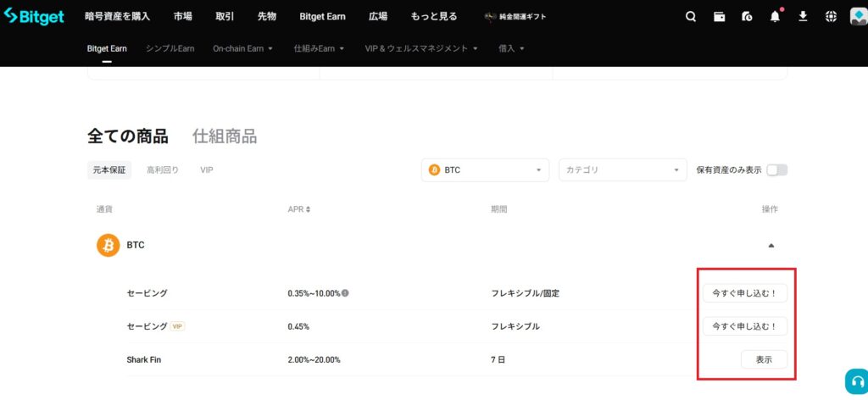Open the カテゴリ dropdown
Viewport: 868px width, 400px height.
click(x=622, y=170)
